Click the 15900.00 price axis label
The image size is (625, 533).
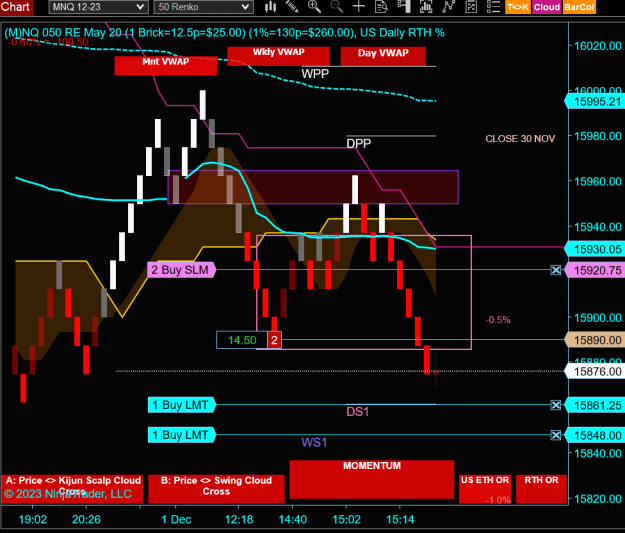(597, 318)
